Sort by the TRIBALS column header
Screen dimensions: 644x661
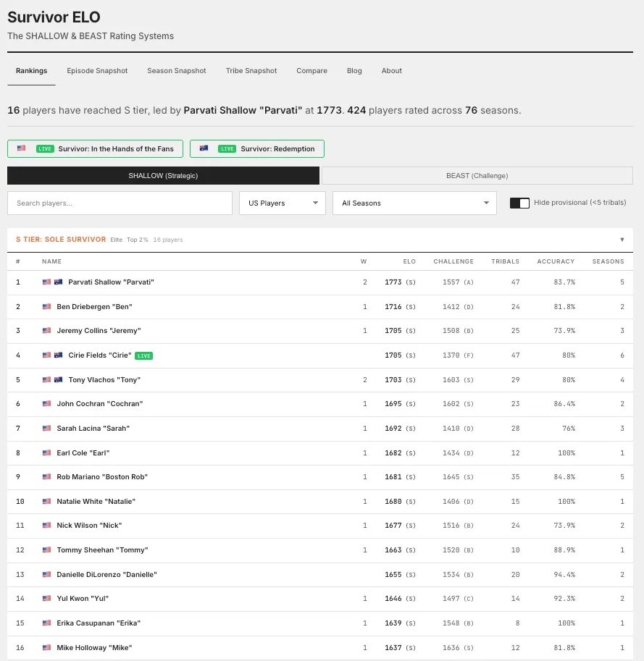[x=505, y=261]
